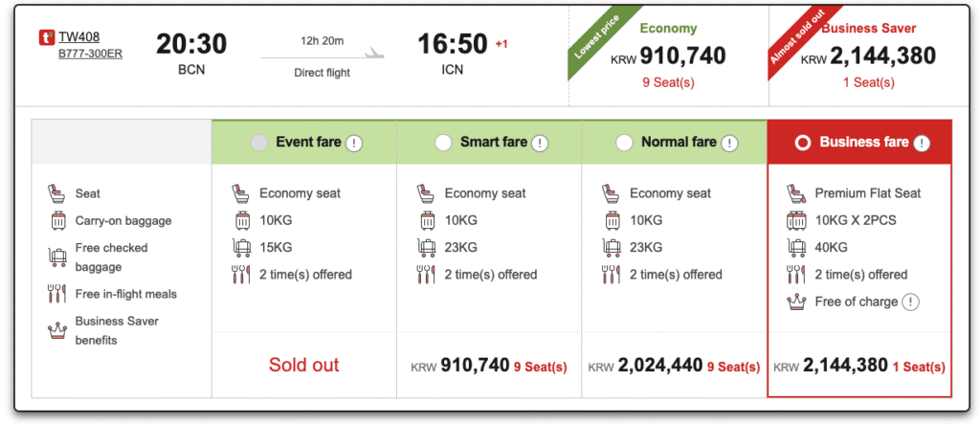Click the Sold out label under Event fare

(x=303, y=365)
